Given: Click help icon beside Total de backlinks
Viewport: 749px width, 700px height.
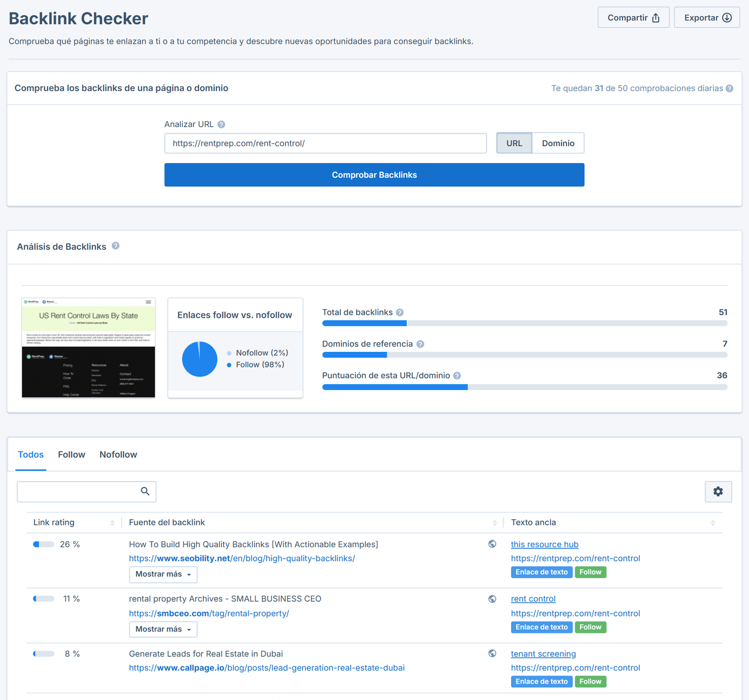Looking at the screenshot, I should 400,312.
